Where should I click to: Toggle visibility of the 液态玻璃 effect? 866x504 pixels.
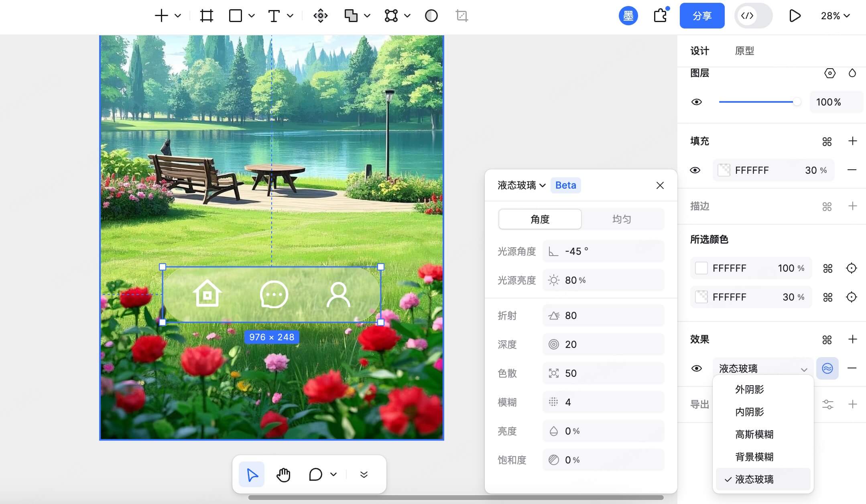point(697,368)
